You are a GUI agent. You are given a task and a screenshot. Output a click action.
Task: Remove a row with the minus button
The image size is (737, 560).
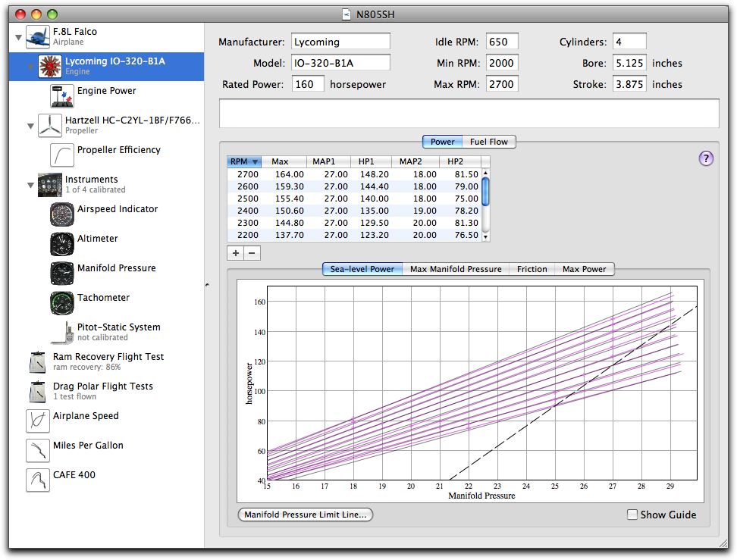click(252, 253)
